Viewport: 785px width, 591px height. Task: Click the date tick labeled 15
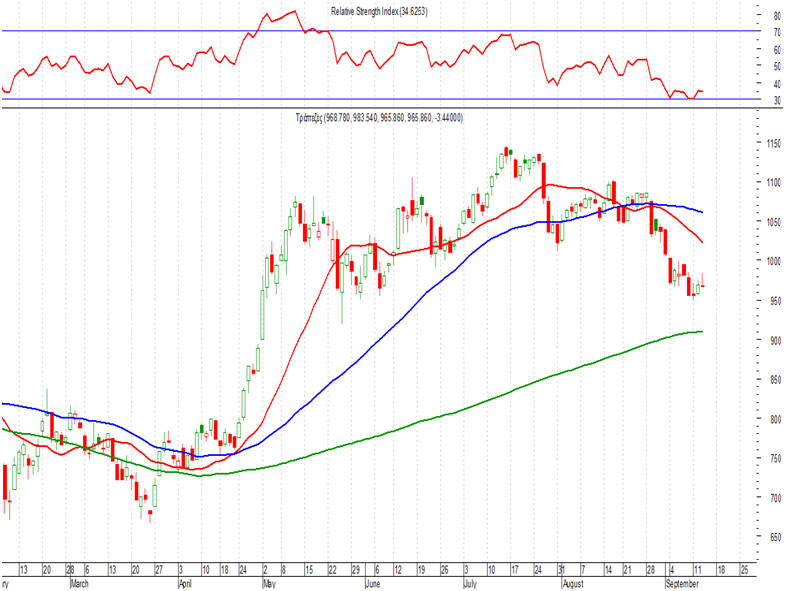pyautogui.click(x=309, y=570)
